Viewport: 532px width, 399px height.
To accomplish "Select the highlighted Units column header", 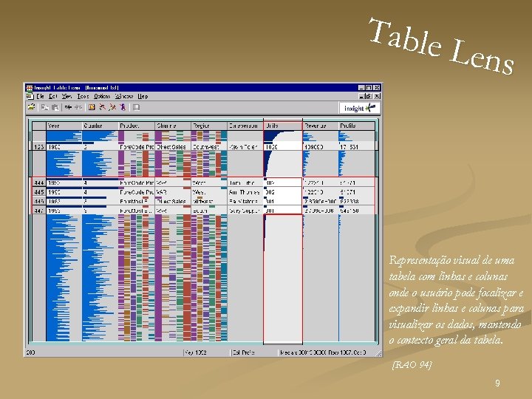I will [283, 126].
